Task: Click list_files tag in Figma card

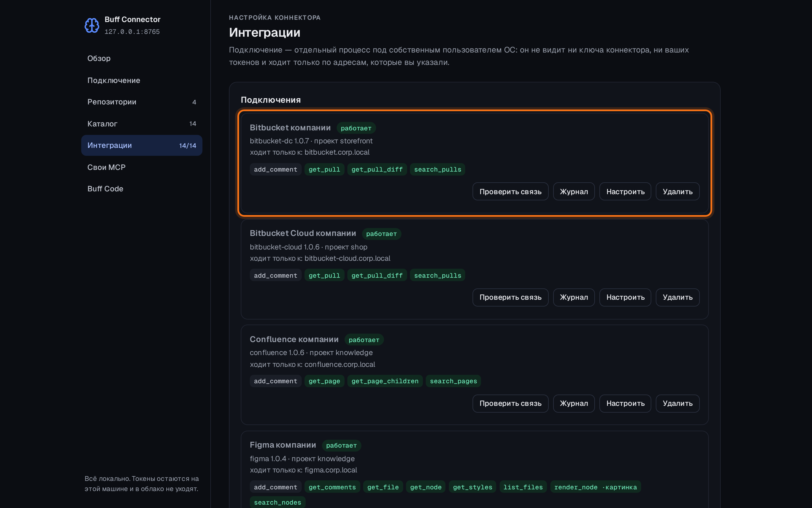Action: click(x=523, y=487)
